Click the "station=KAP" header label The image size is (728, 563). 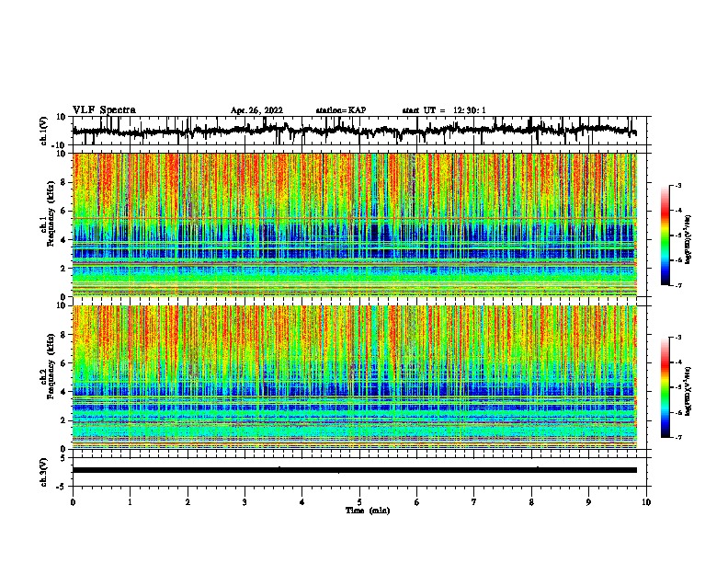[341, 110]
